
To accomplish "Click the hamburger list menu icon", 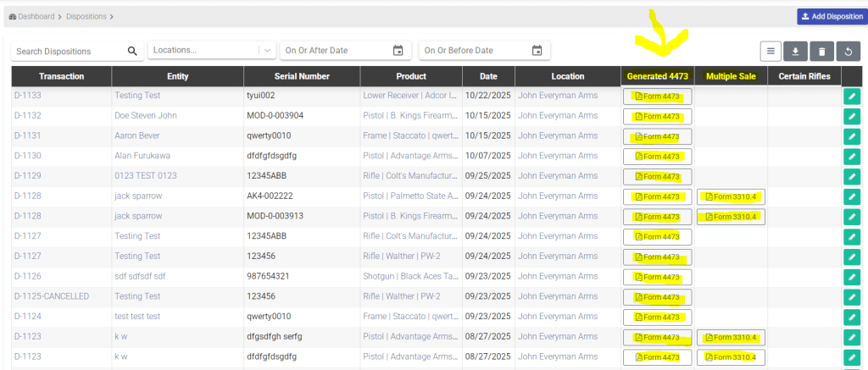I will point(770,52).
